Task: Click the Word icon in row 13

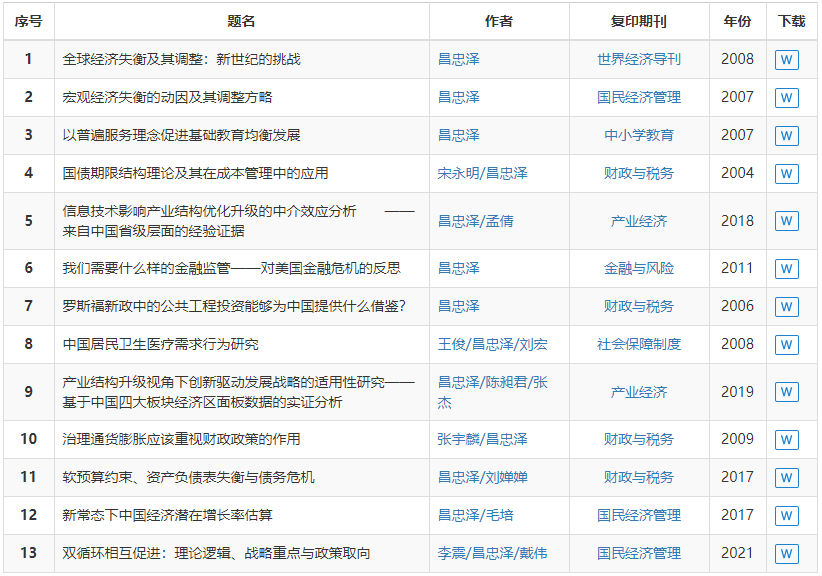Action: pos(786,554)
